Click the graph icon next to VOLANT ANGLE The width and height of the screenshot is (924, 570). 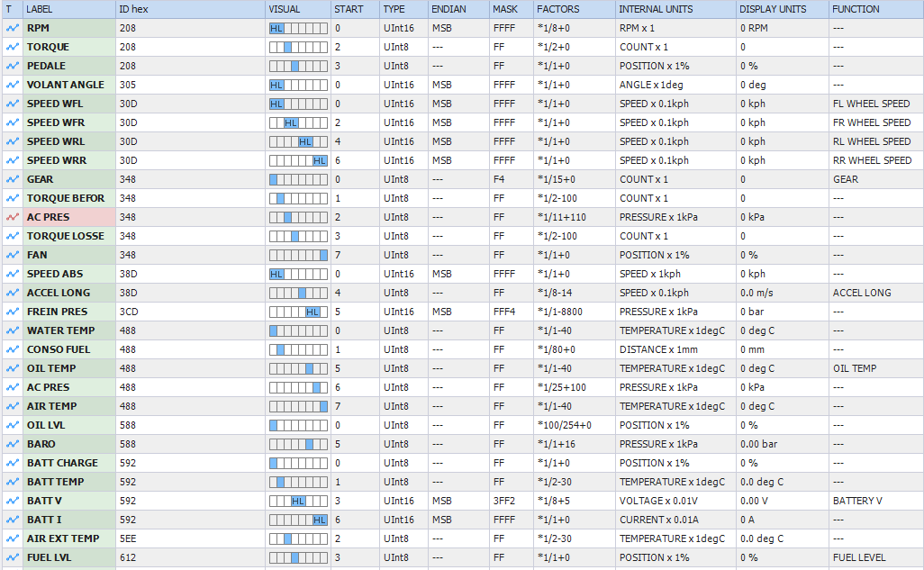13,85
